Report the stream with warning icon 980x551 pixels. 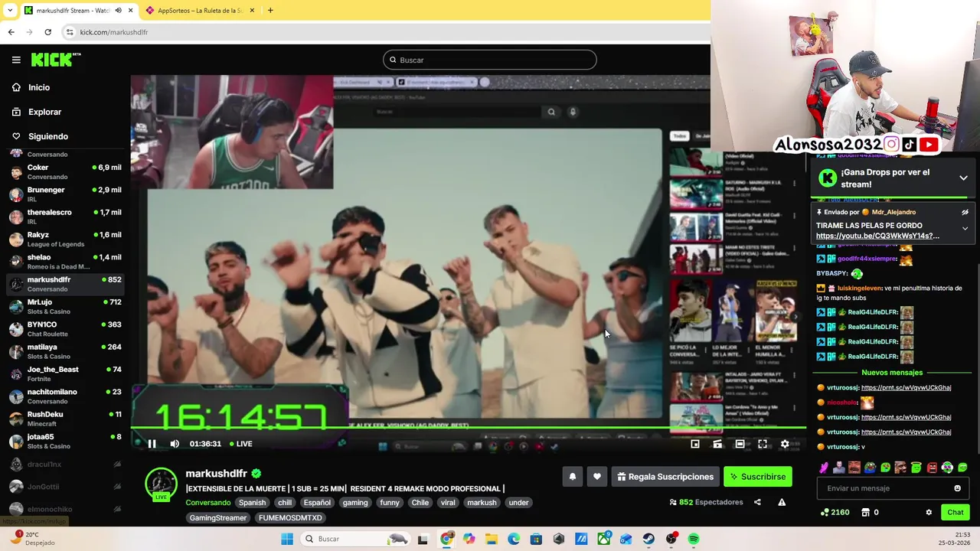click(x=782, y=502)
